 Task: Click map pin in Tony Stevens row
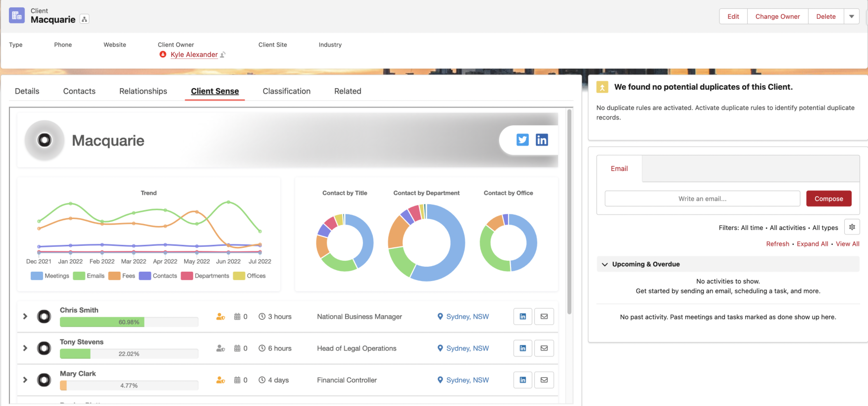(440, 348)
